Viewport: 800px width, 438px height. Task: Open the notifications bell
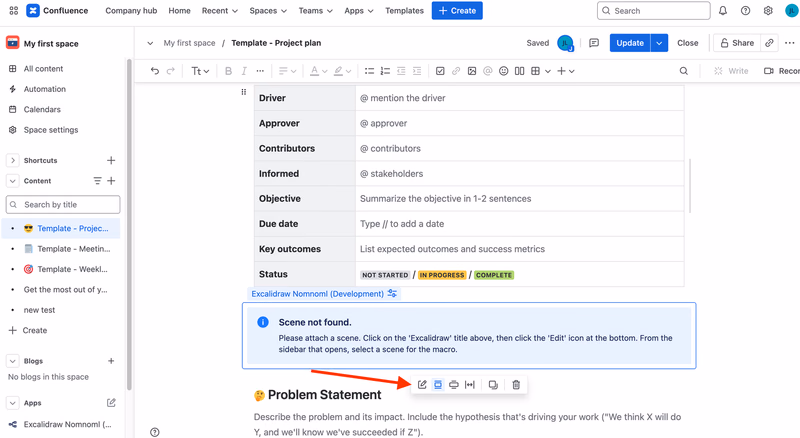[723, 11]
